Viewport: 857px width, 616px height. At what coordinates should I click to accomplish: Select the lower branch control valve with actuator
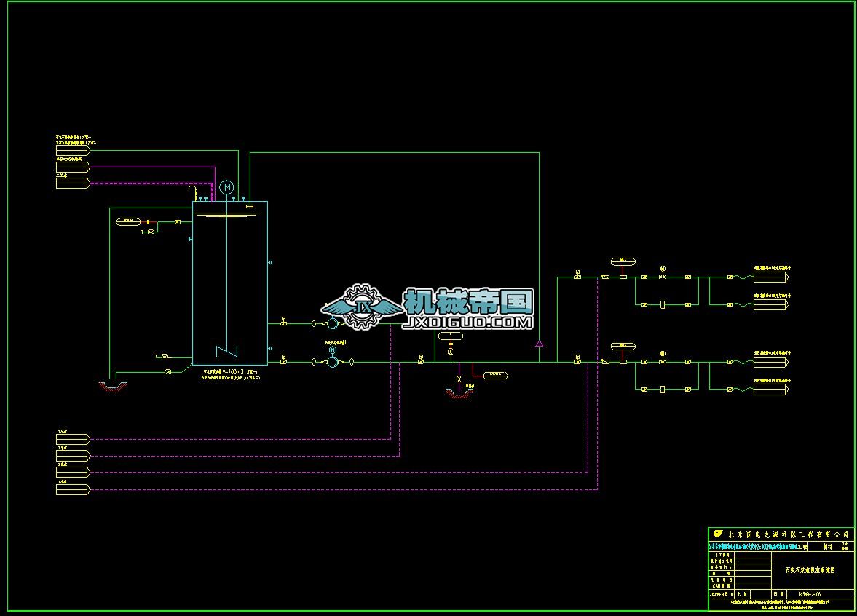[x=663, y=358]
